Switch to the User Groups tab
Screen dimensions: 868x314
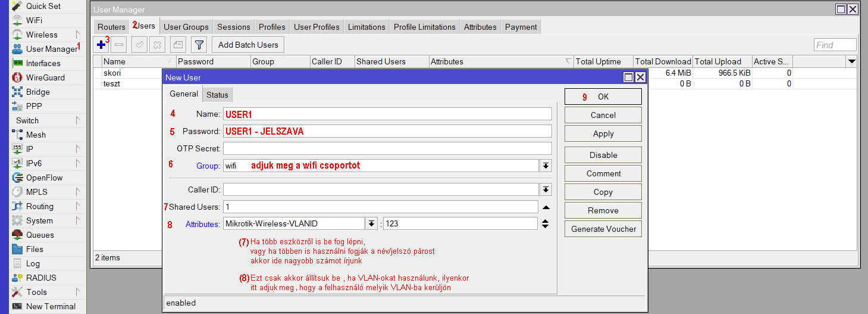[186, 27]
